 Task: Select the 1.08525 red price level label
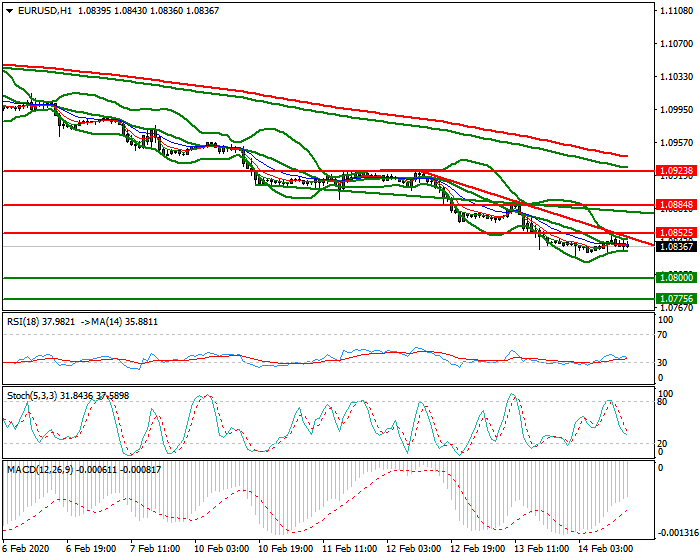[x=676, y=233]
